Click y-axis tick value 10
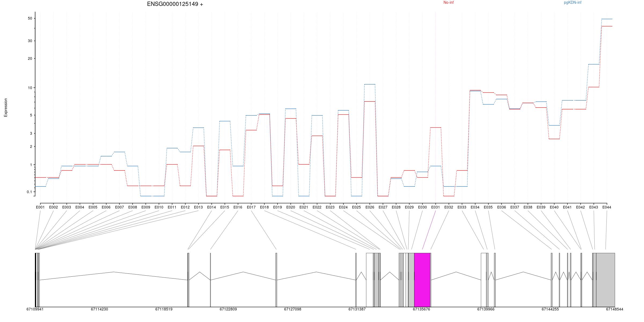The image size is (644, 322). click(x=30, y=88)
